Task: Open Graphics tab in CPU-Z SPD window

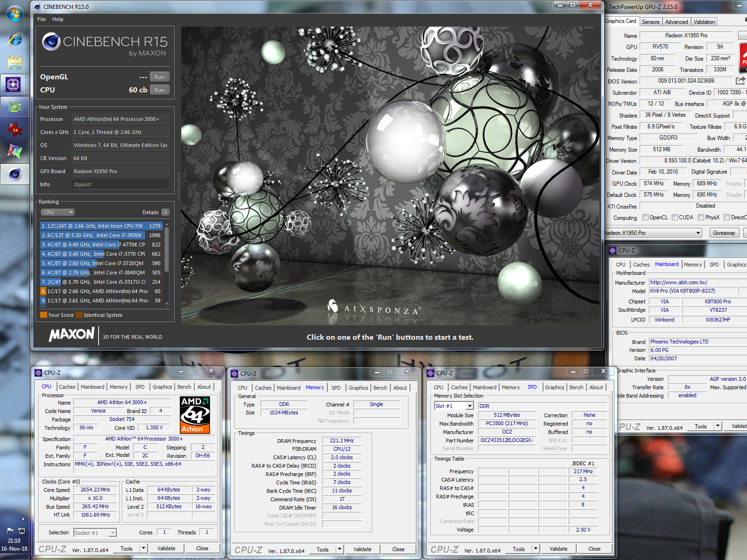Action: click(x=555, y=387)
